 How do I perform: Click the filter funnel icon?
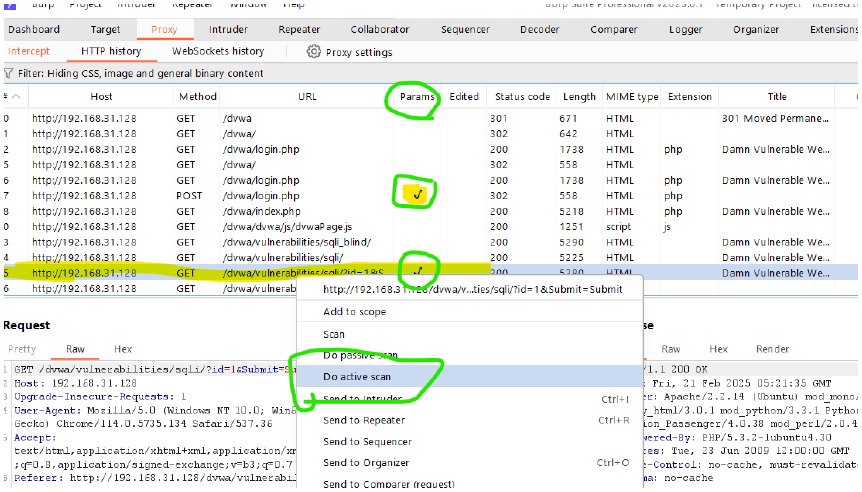[x=8, y=73]
